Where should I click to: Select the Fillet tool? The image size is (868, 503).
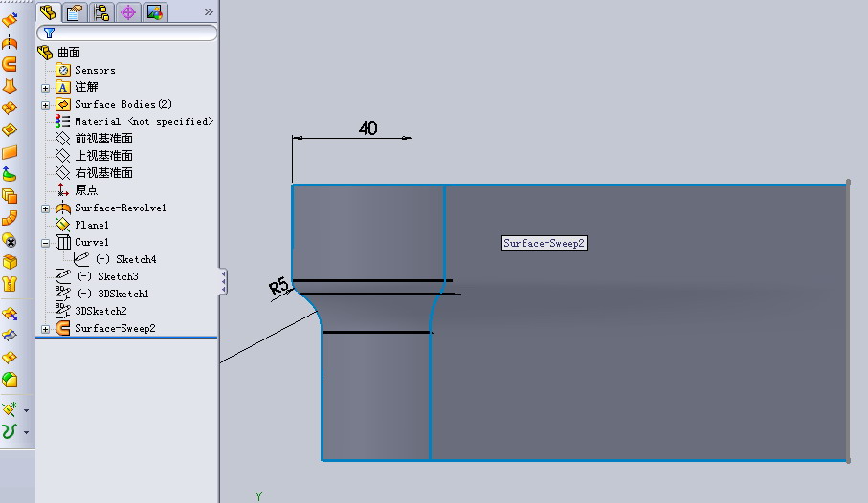click(10, 380)
